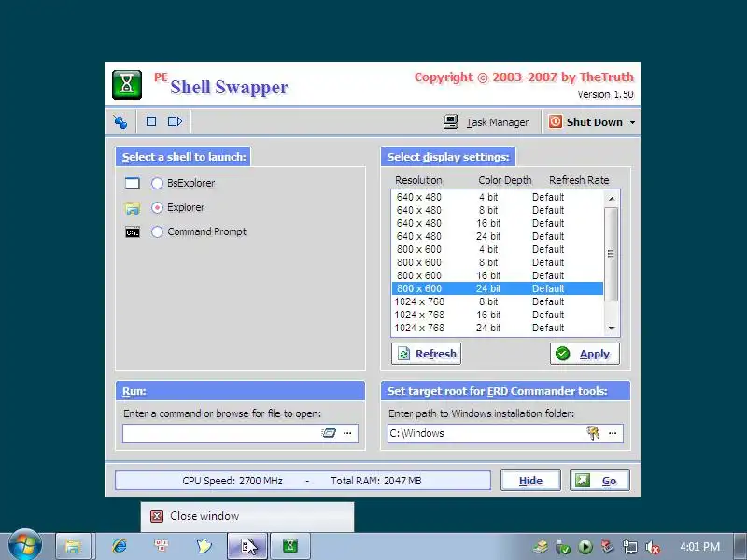Select 640 x 480 4 bit row
This screenshot has height=560, width=747.
[x=498, y=197]
